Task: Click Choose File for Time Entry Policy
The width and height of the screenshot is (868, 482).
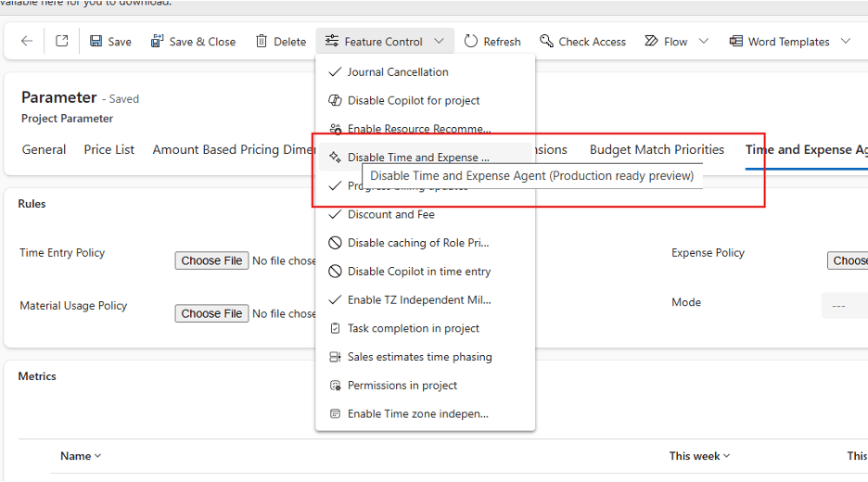Action: point(212,261)
